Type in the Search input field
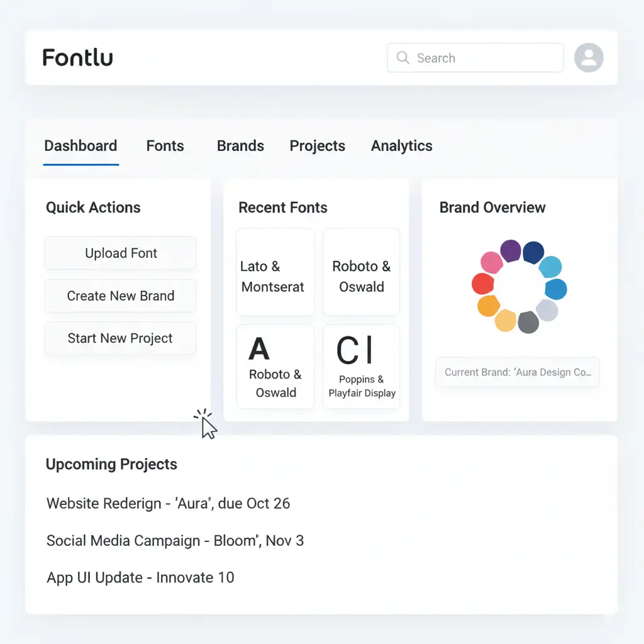This screenshot has width=644, height=644. [x=484, y=58]
